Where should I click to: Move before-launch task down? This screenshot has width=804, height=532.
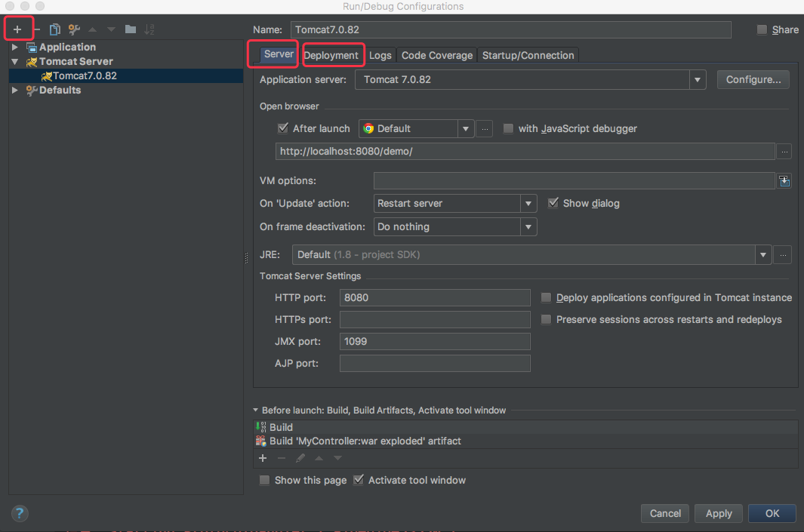(x=337, y=458)
